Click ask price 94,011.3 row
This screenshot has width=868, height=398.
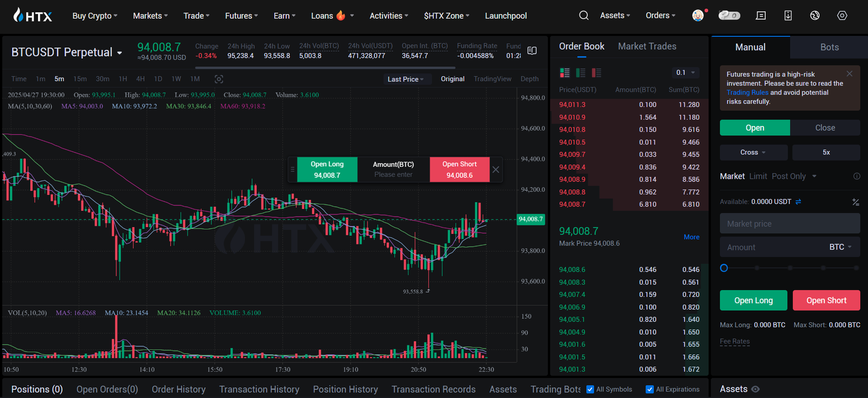coord(629,105)
